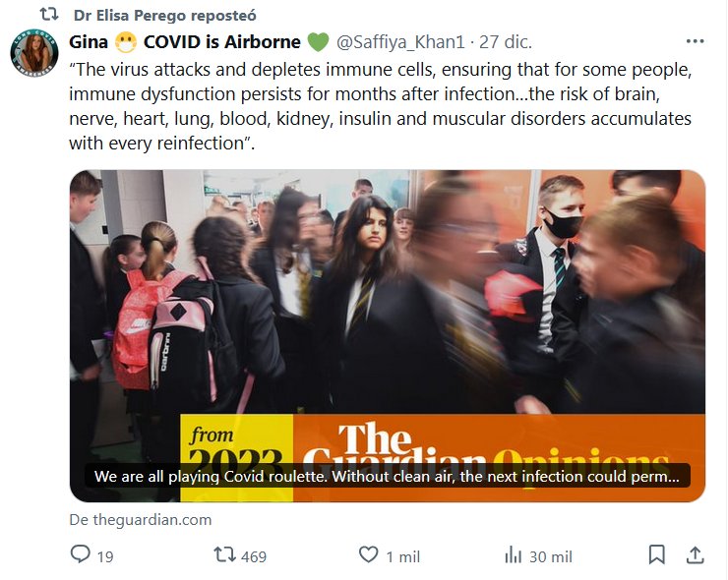Screen dimensions: 728x580
Task: Click the share upload icon
Action: 695,554
